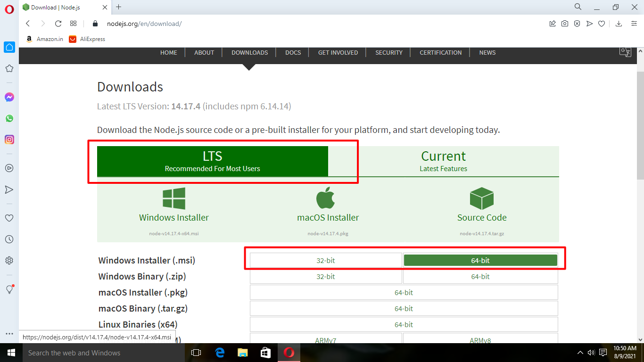
Task: Open the lightbulb tips icon in sidebar
Action: pyautogui.click(x=9, y=289)
